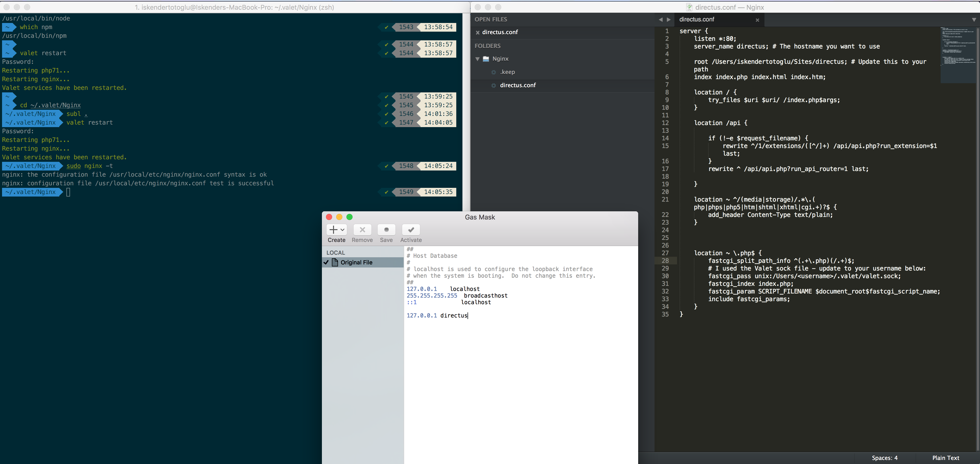Click the Nginx folder icon

tap(486, 59)
